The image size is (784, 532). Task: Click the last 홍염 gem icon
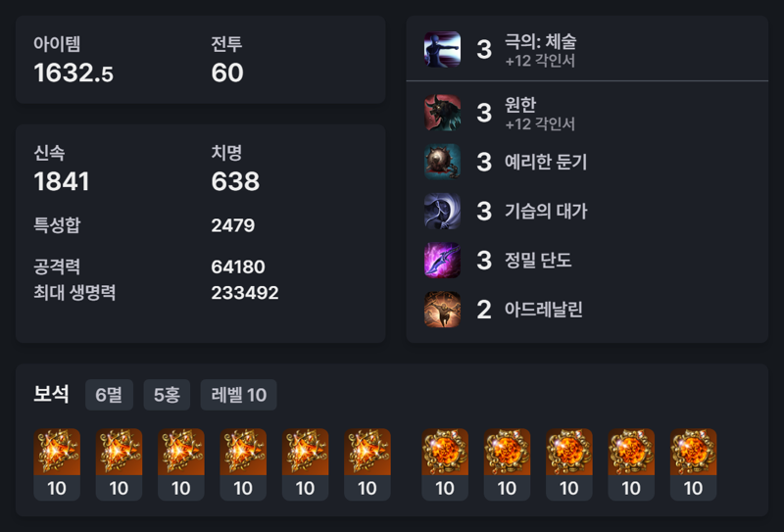click(x=694, y=464)
